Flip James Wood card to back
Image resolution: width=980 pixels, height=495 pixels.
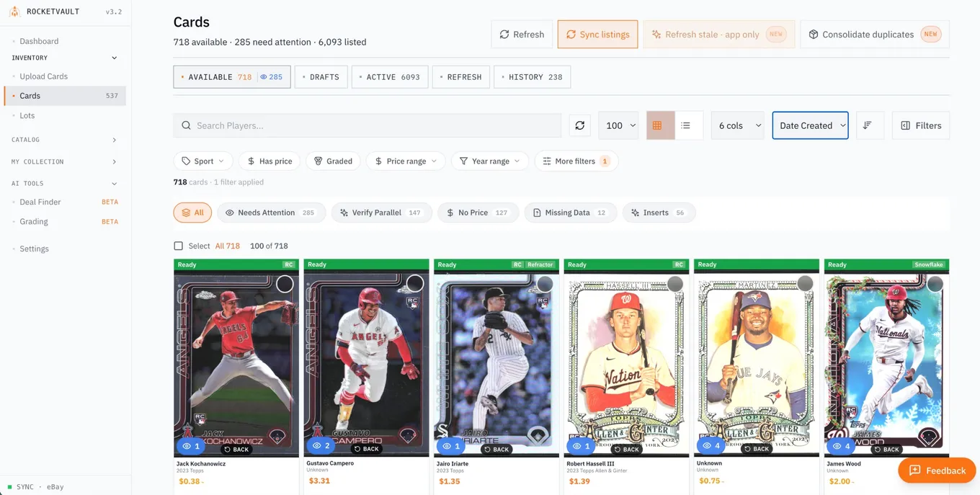(886, 449)
